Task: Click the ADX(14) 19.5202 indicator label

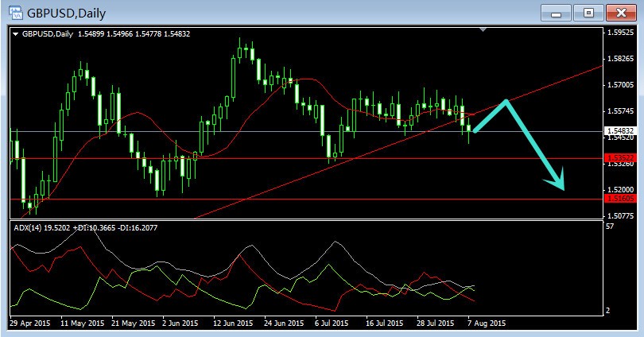Action: (x=42, y=228)
